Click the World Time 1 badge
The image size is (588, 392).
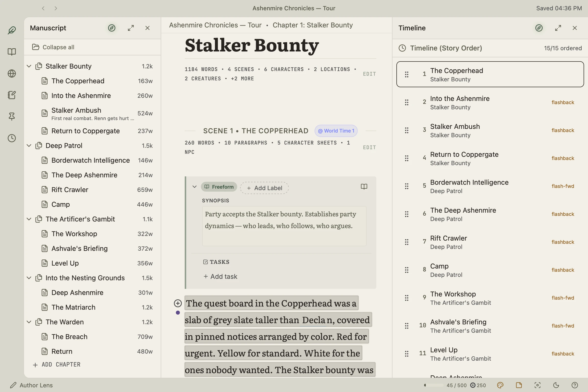click(x=336, y=131)
